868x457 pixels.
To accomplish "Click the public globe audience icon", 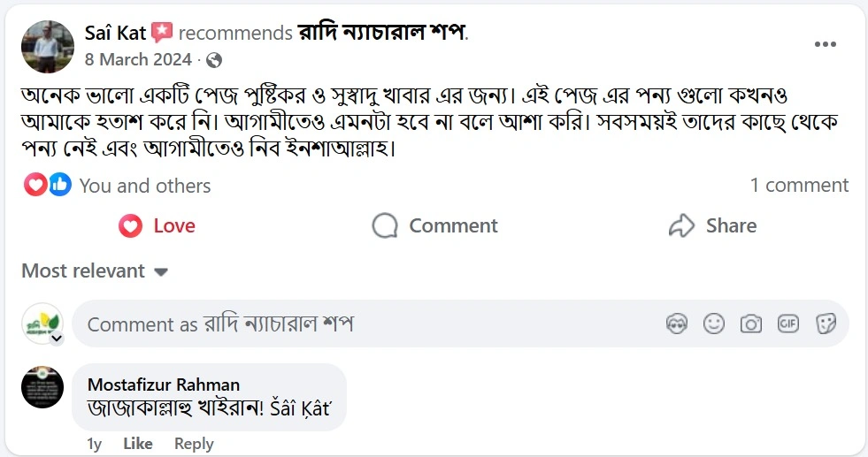I will (x=213, y=60).
